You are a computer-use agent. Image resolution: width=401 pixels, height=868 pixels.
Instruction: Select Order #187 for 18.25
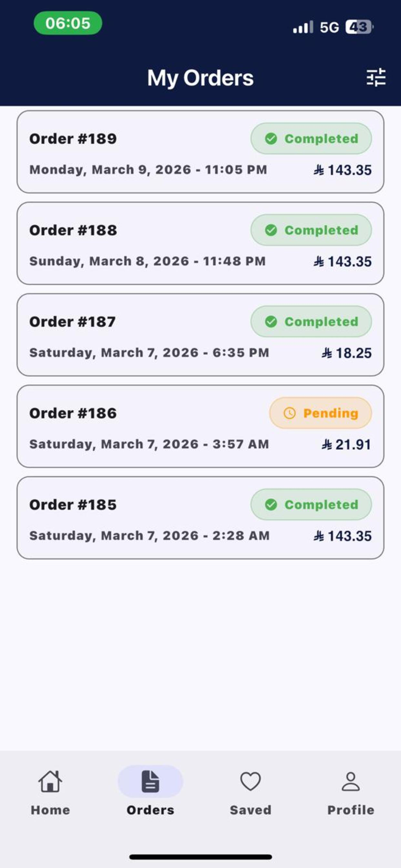point(200,335)
